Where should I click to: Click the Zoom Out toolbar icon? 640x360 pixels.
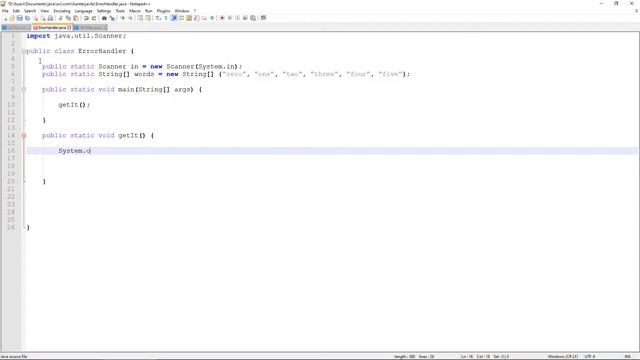[x=131, y=18]
